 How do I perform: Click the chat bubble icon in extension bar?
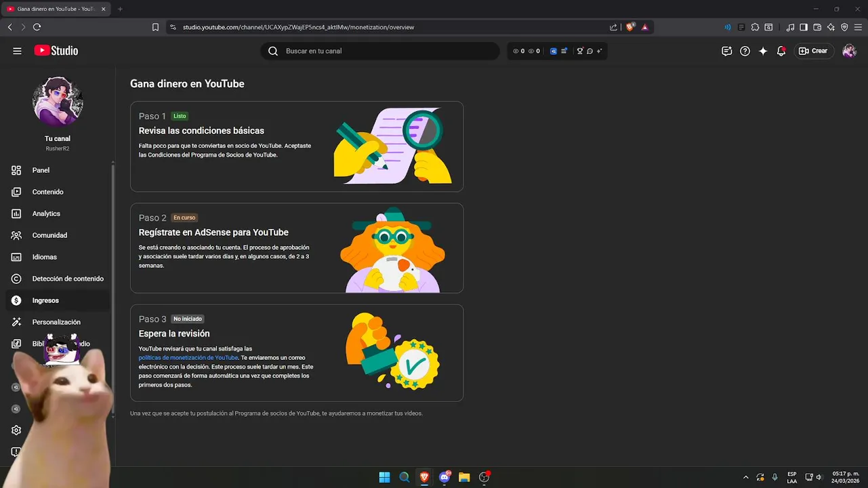590,51
